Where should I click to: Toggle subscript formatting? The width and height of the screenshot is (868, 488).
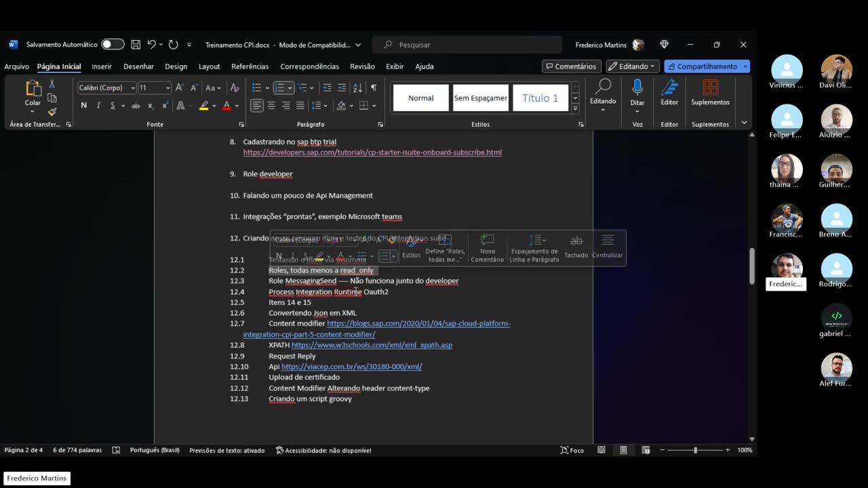point(151,106)
